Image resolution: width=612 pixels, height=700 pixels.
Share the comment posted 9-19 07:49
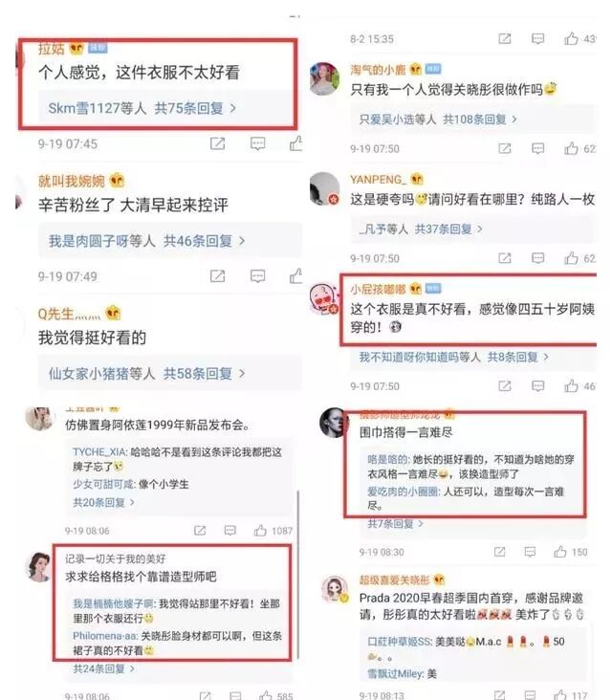coord(217,276)
